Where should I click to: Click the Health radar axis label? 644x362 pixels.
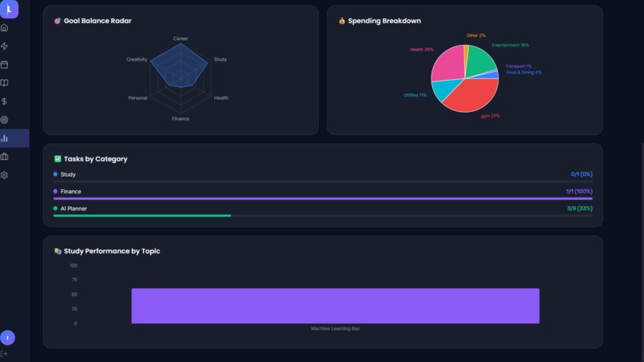[221, 98]
